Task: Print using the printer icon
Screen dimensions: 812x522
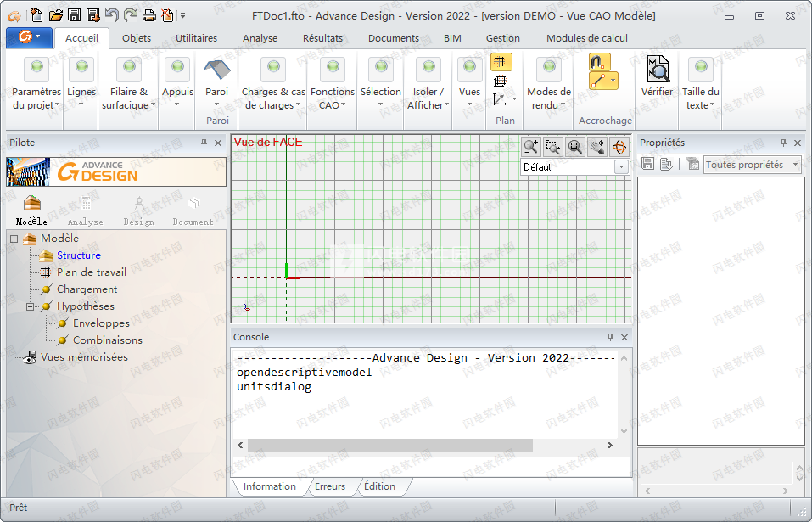Action: coord(148,15)
